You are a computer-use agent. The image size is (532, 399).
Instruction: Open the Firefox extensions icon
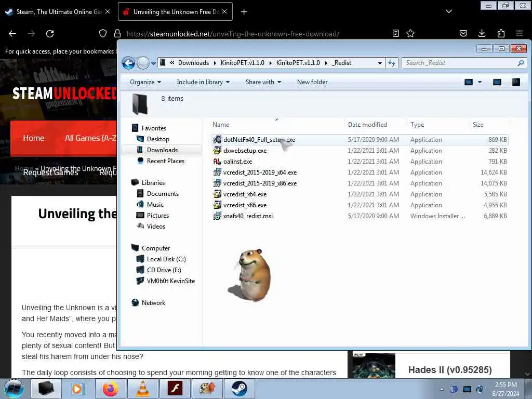click(x=501, y=33)
